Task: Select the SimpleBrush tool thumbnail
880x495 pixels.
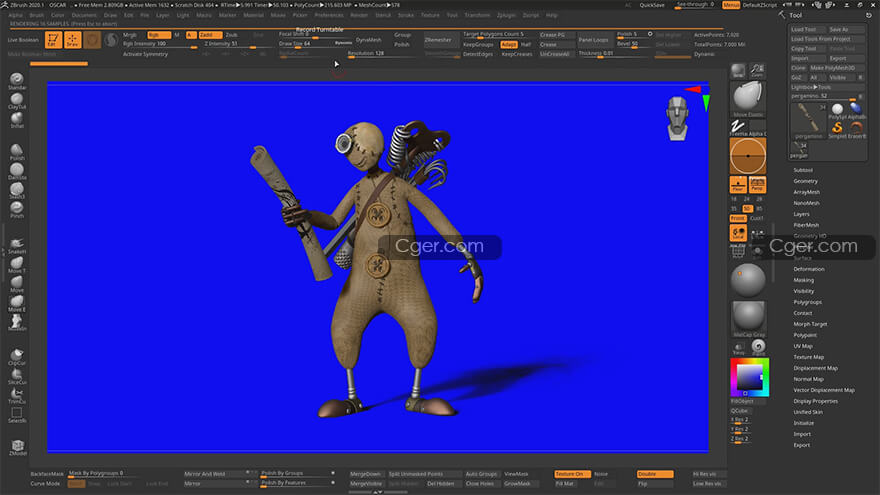Action: pyautogui.click(x=837, y=129)
